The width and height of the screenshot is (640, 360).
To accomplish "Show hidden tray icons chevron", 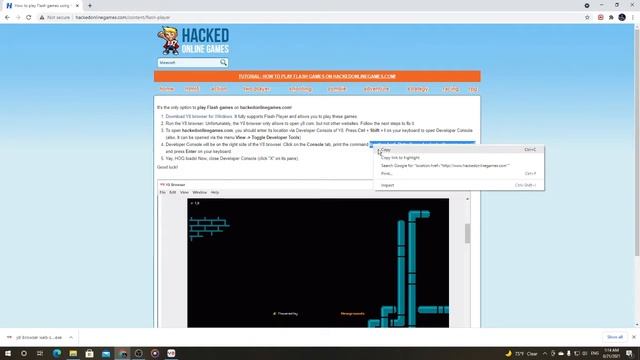I will (545, 353).
